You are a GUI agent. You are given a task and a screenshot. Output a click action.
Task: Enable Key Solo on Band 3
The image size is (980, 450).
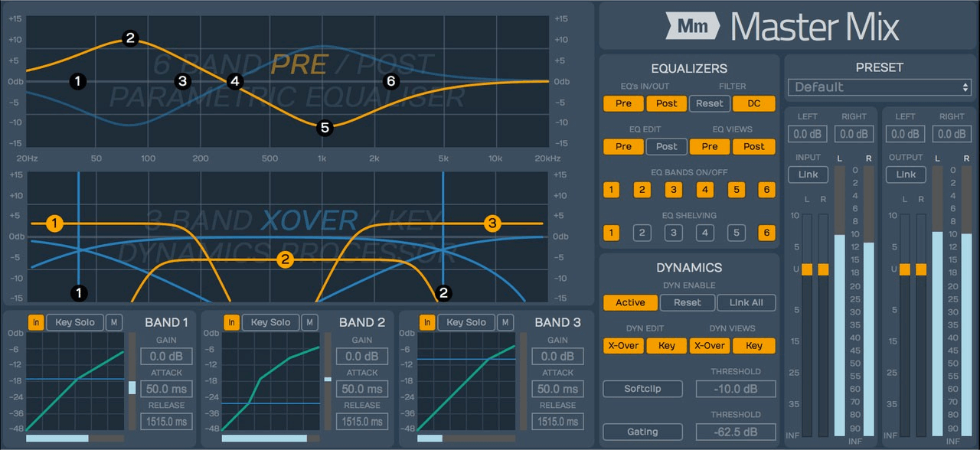(x=465, y=322)
